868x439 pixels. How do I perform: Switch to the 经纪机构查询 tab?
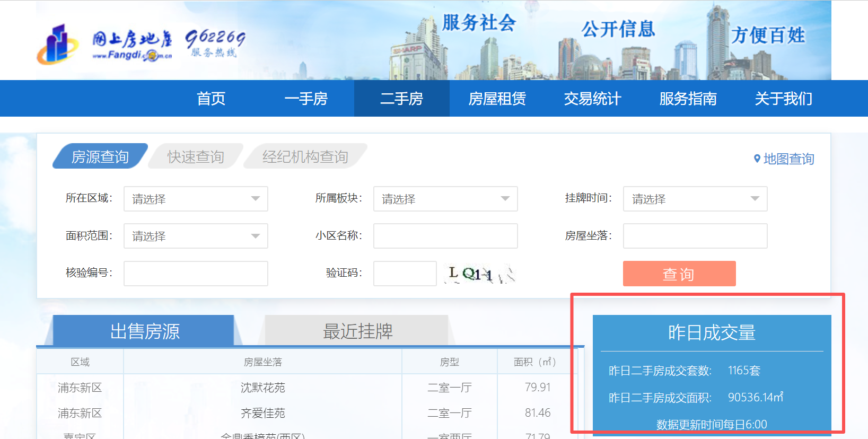pos(305,156)
